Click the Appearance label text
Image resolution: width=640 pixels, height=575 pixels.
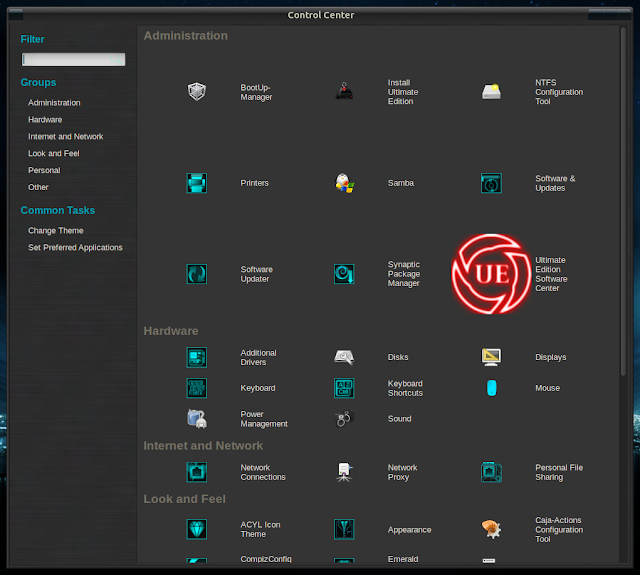pos(409,530)
